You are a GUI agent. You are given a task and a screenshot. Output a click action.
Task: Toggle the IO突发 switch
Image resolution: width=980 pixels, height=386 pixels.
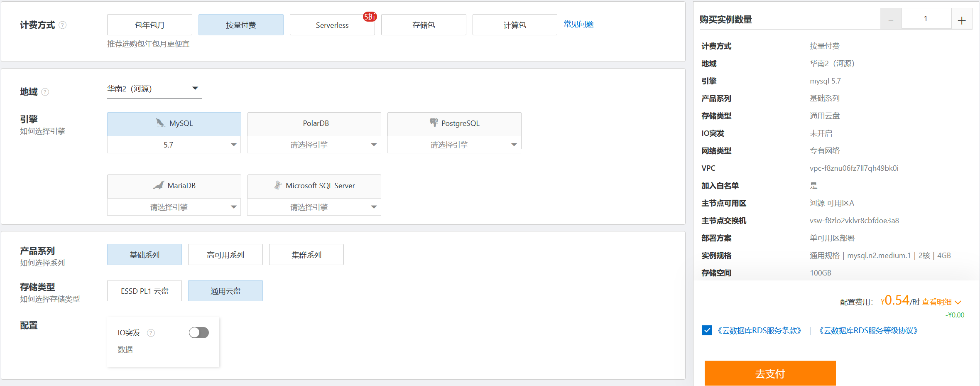(x=199, y=332)
